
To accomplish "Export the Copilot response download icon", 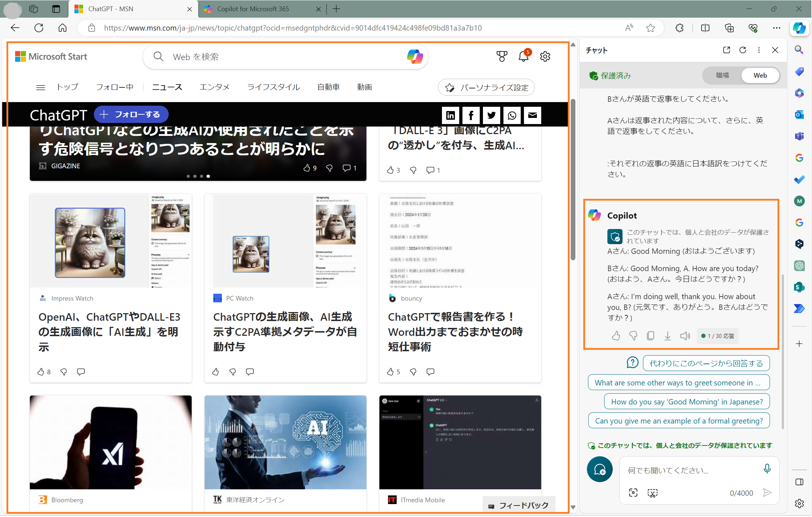I will tap(667, 336).
